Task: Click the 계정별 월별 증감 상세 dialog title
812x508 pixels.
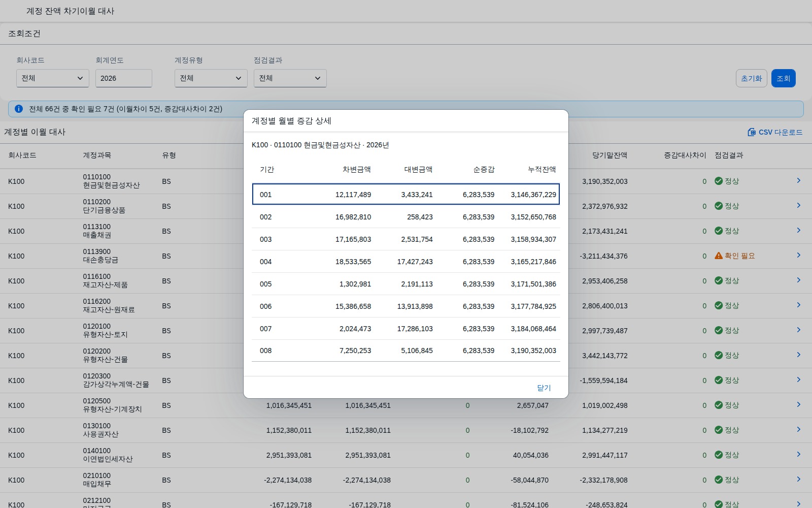Action: click(x=291, y=121)
